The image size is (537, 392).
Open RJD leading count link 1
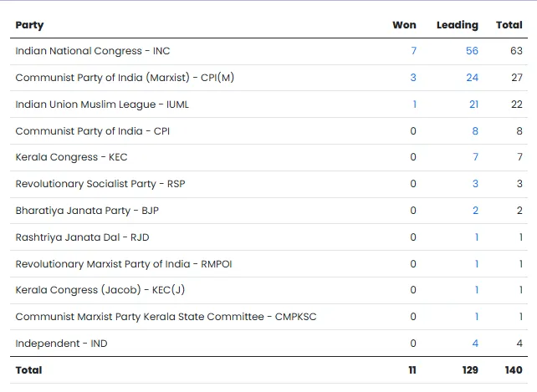coord(477,237)
